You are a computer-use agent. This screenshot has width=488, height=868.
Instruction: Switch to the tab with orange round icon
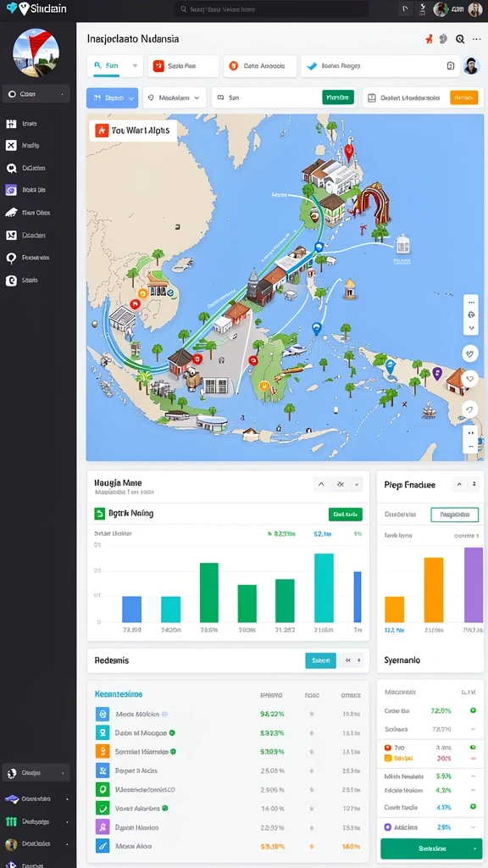click(x=260, y=66)
